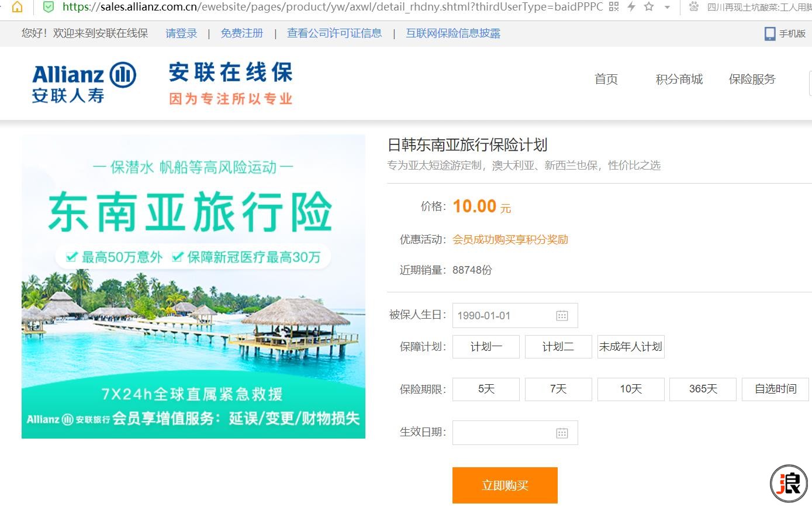
Task: Click the 生效日期 date input field
Action: click(515, 433)
